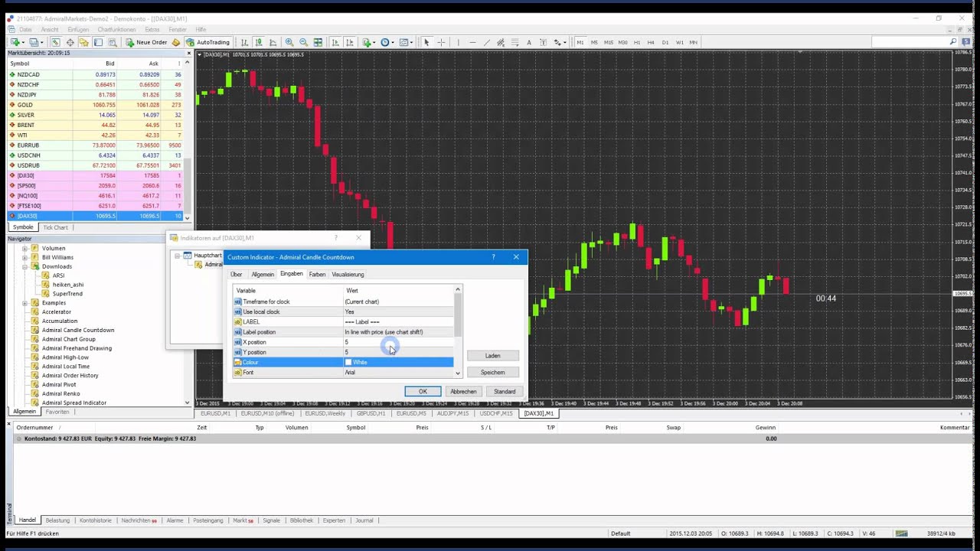Click the Label position value dropdown
Screen dimensions: 980x551
[x=398, y=332]
